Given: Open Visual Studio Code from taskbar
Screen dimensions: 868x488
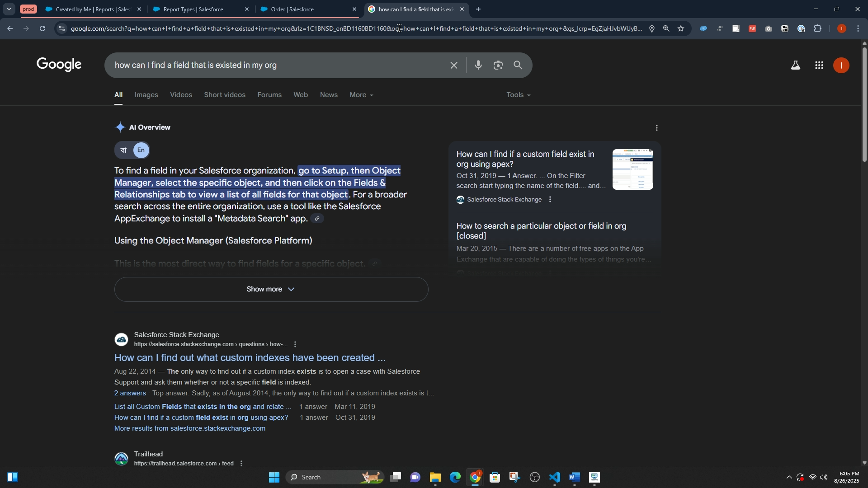Looking at the screenshot, I should point(555,477).
